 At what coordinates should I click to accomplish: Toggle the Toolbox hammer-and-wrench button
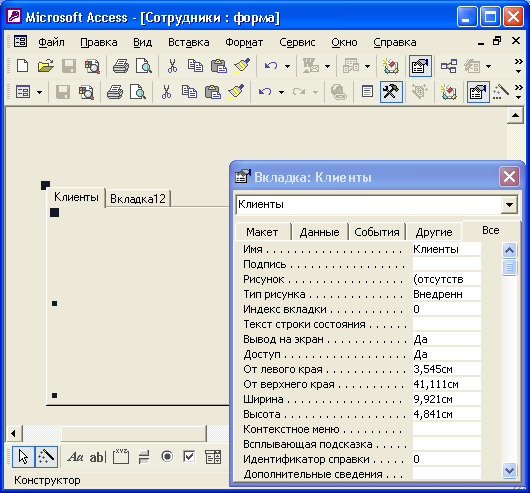391,92
